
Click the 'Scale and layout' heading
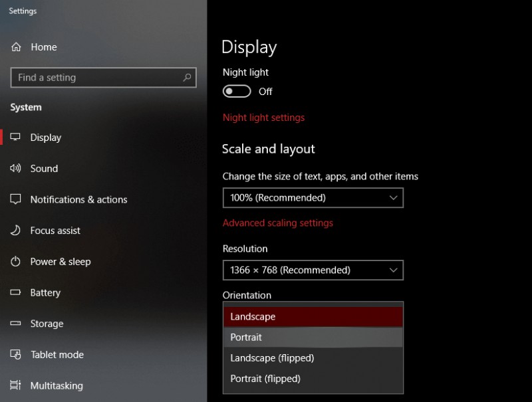(269, 149)
